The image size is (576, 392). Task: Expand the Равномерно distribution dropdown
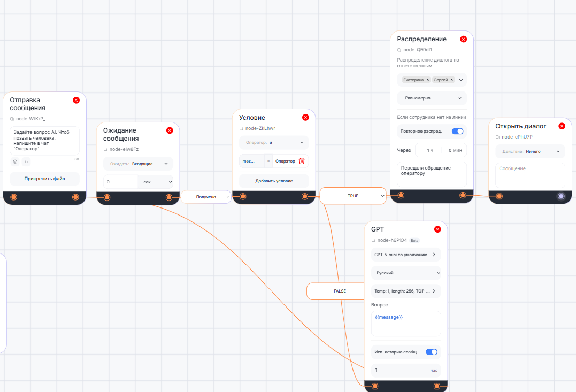click(432, 98)
